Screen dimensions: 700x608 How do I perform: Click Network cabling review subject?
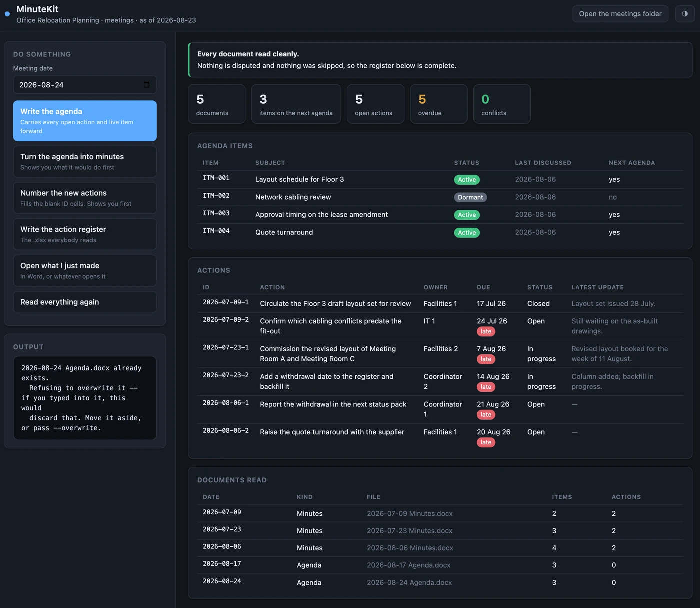tap(293, 197)
